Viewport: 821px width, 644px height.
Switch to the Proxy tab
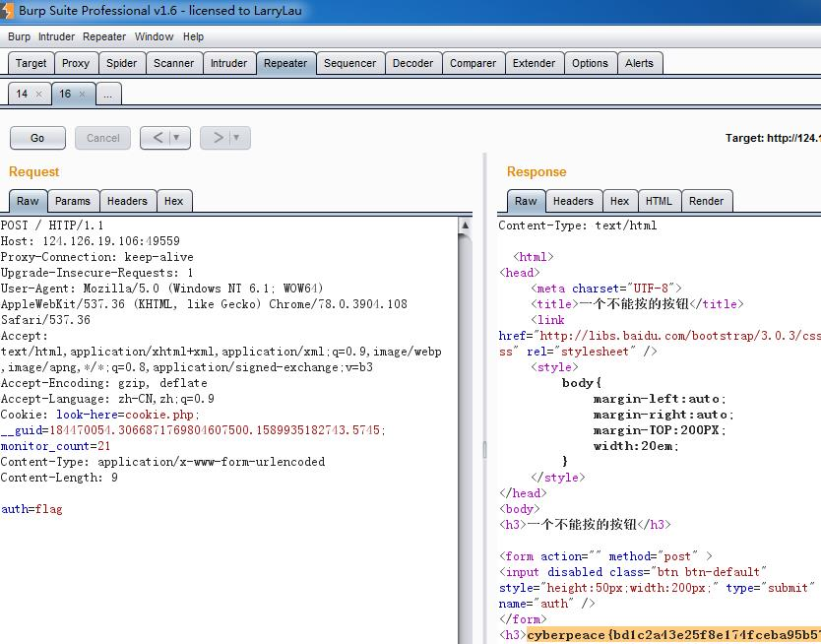click(x=76, y=63)
